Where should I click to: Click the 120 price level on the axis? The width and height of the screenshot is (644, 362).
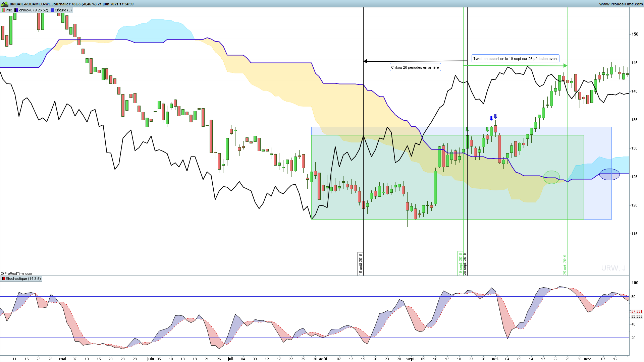tap(635, 205)
